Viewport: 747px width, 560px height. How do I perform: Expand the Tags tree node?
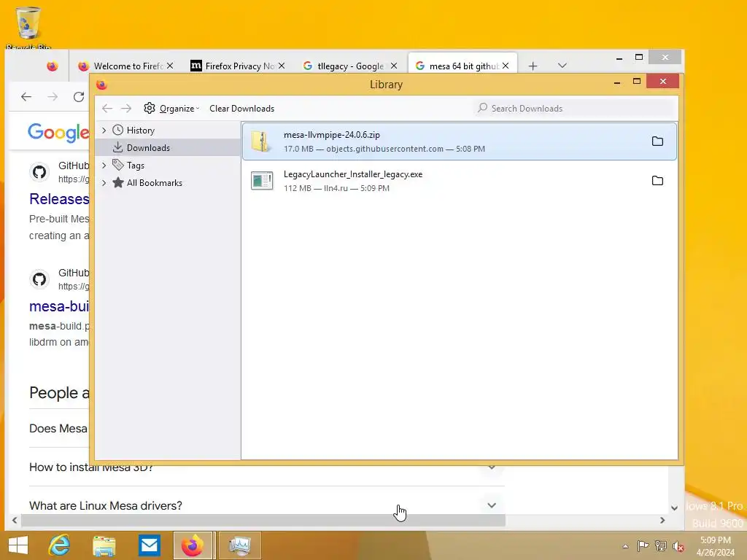[x=104, y=166]
